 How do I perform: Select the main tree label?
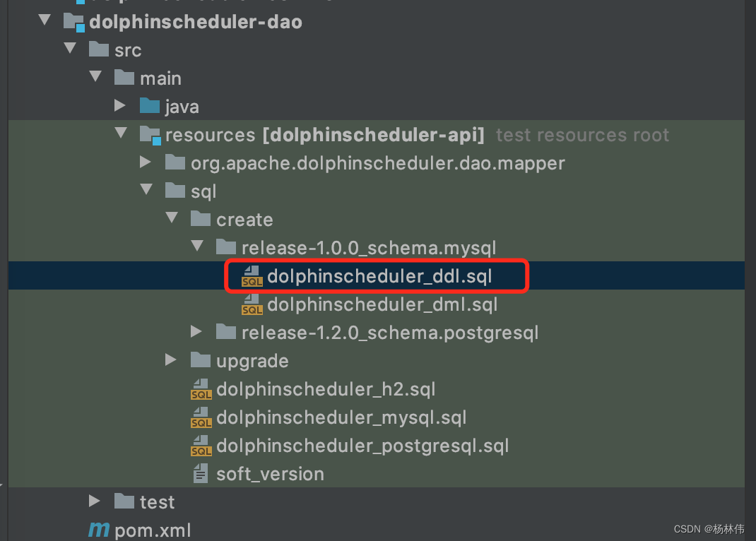(160, 78)
